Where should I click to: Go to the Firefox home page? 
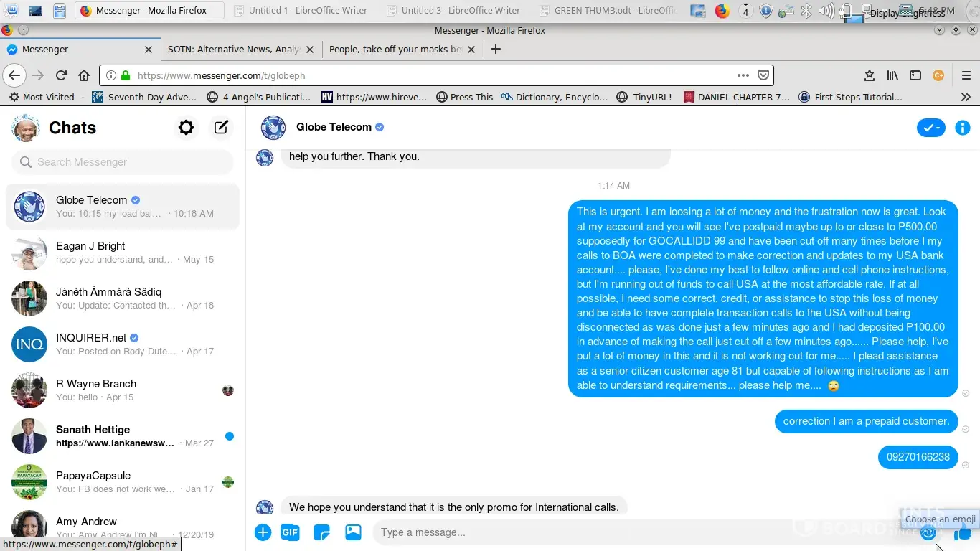coord(84,75)
